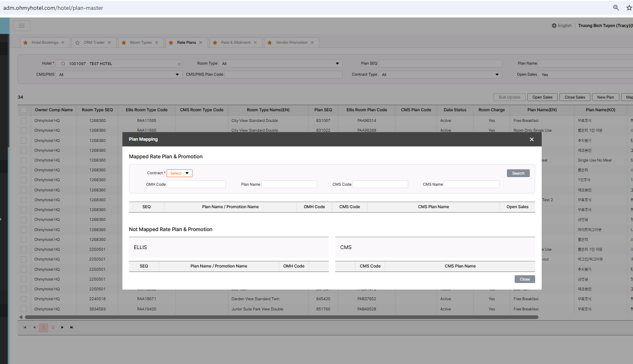This screenshot has height=364, width=633.
Task: Click the browser zoom magnifier icon
Action: click(616, 8)
